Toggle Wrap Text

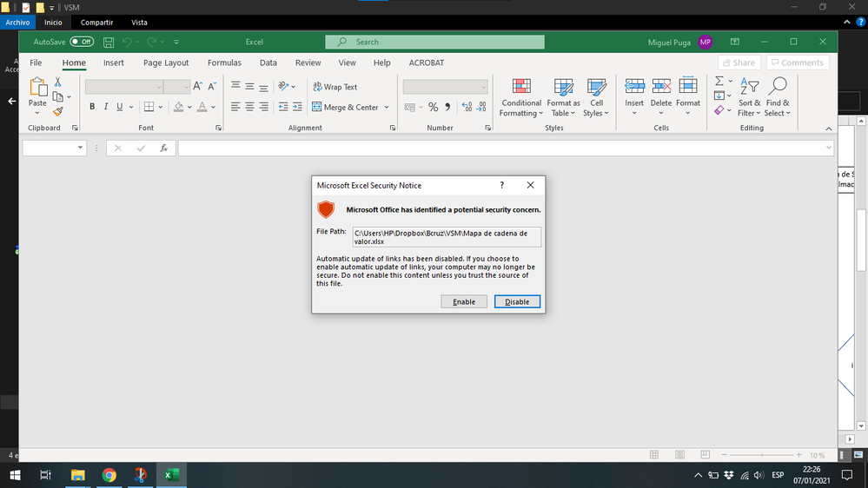point(335,87)
